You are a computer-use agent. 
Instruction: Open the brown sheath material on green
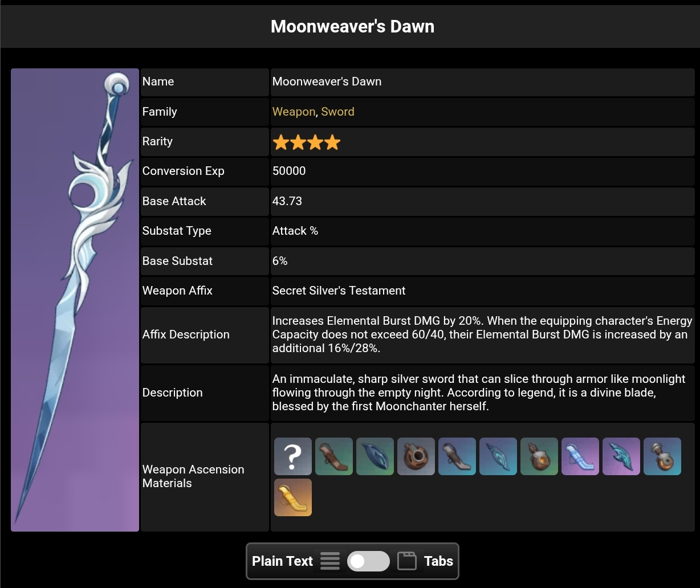tap(334, 456)
